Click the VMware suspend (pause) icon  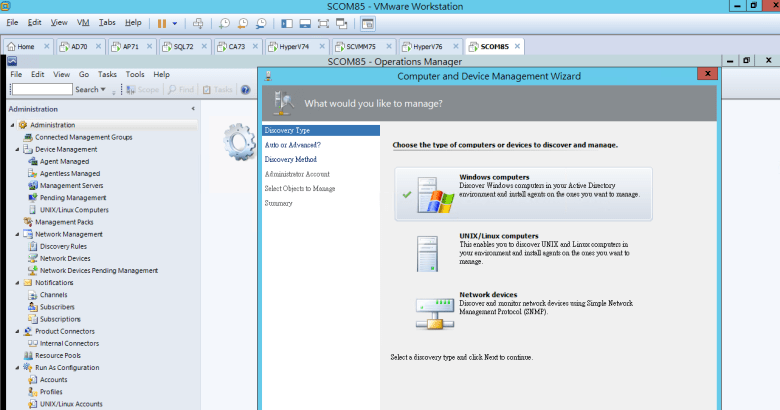pyautogui.click(x=161, y=22)
